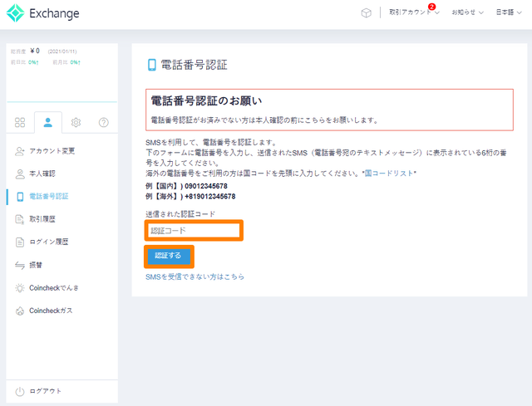Open the cube icon in header
532x406 pixels.
click(x=366, y=13)
